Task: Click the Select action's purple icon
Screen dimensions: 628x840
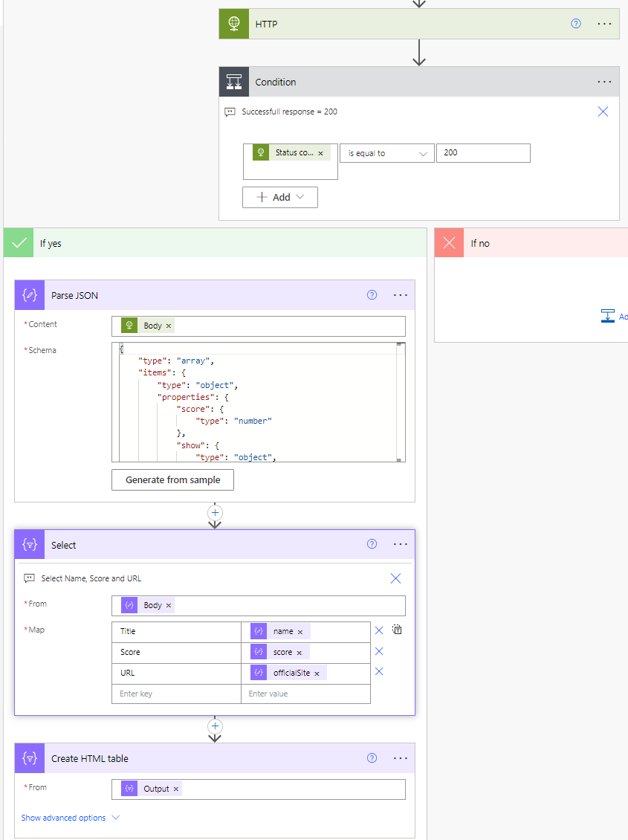Action: click(x=29, y=544)
